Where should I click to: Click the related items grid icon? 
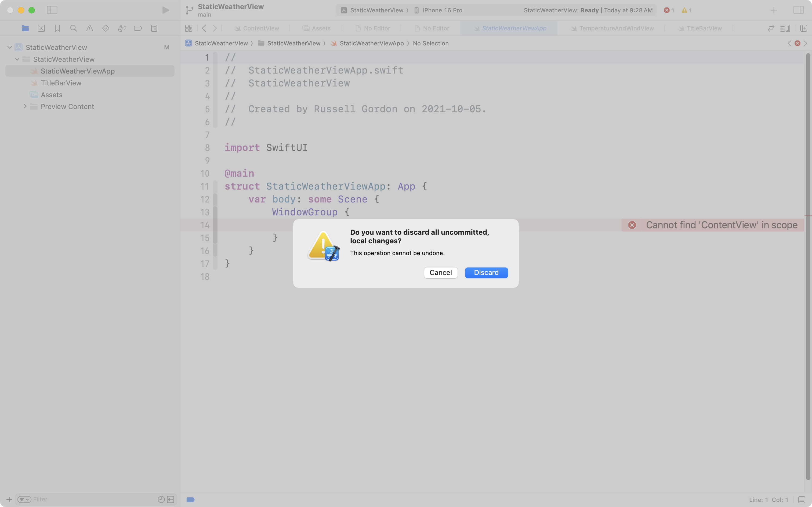pyautogui.click(x=189, y=28)
